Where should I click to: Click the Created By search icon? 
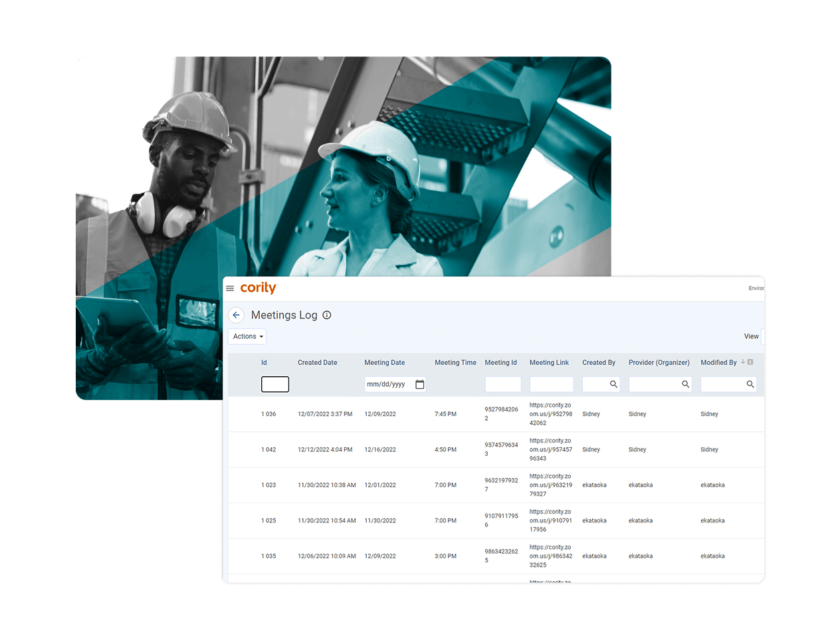(613, 384)
